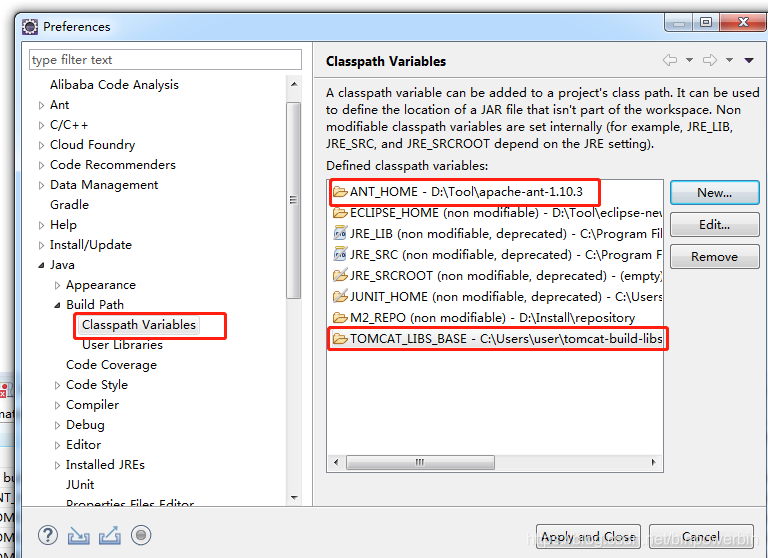Expand the Debug node

(x=57, y=425)
